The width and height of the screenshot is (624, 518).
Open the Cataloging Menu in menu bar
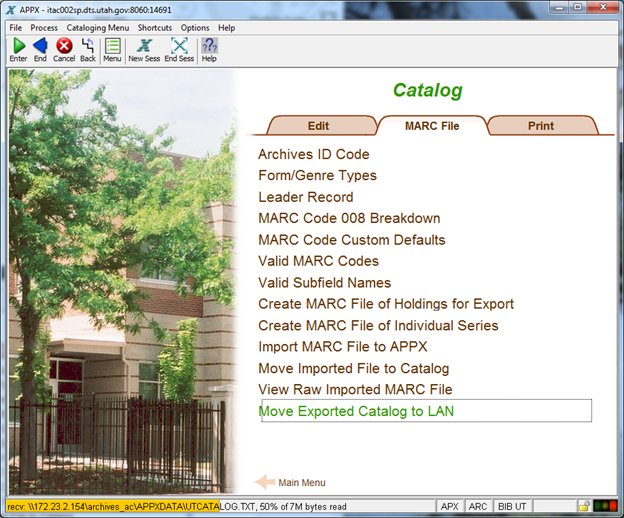(x=98, y=28)
